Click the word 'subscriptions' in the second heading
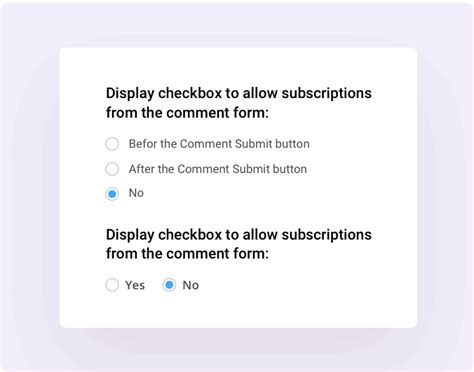The width and height of the screenshot is (474, 372). [327, 235]
